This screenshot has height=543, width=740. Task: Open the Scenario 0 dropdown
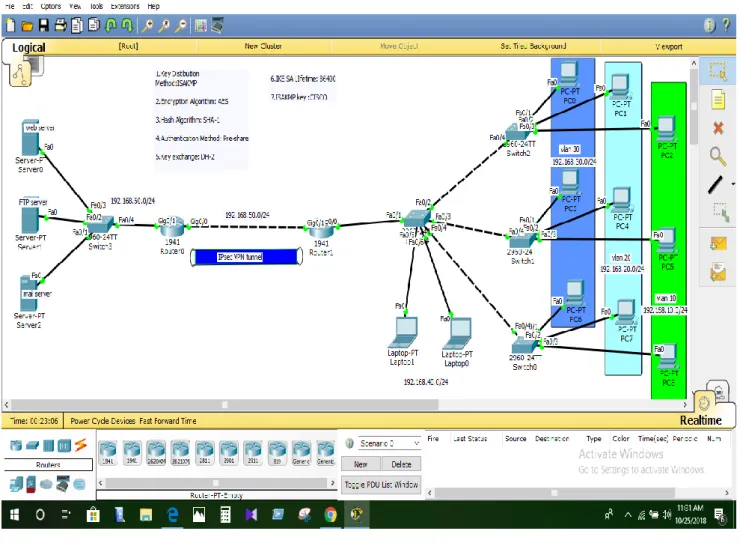point(389,443)
